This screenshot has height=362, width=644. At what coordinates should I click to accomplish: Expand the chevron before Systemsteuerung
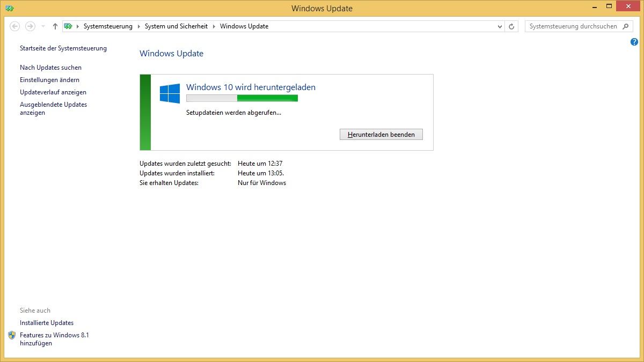click(x=78, y=26)
